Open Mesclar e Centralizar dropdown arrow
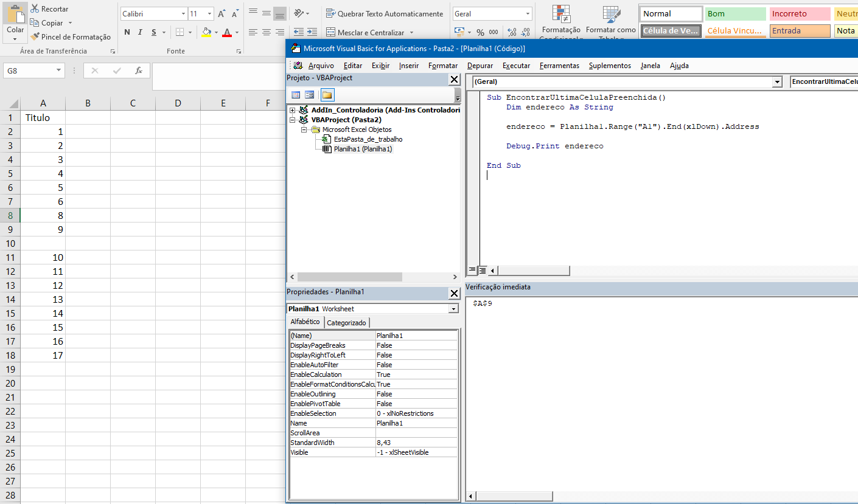Image resolution: width=858 pixels, height=504 pixels. [x=411, y=32]
